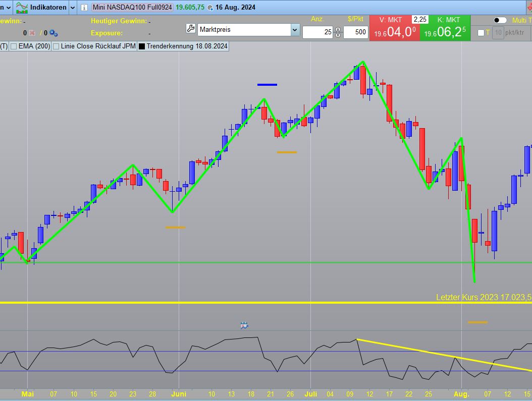Click the Juli label on time axis
Screen dimensions: 532x401
pos(311,394)
